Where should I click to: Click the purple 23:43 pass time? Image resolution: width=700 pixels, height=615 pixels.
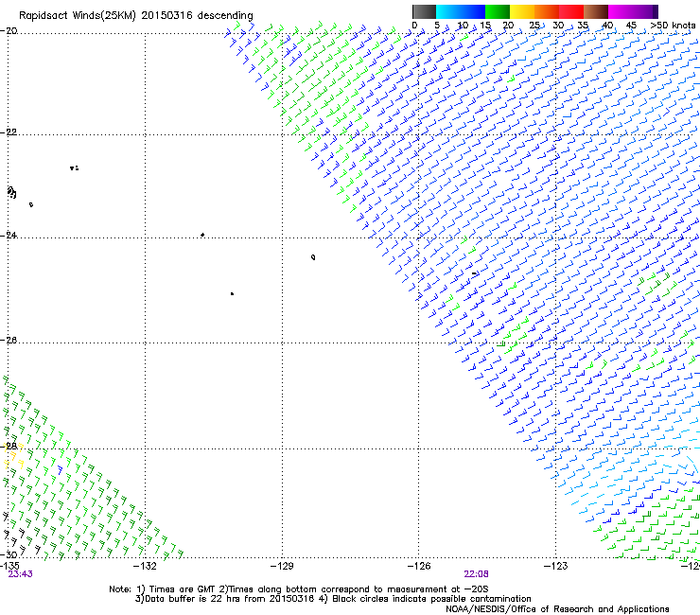[x=21, y=574]
